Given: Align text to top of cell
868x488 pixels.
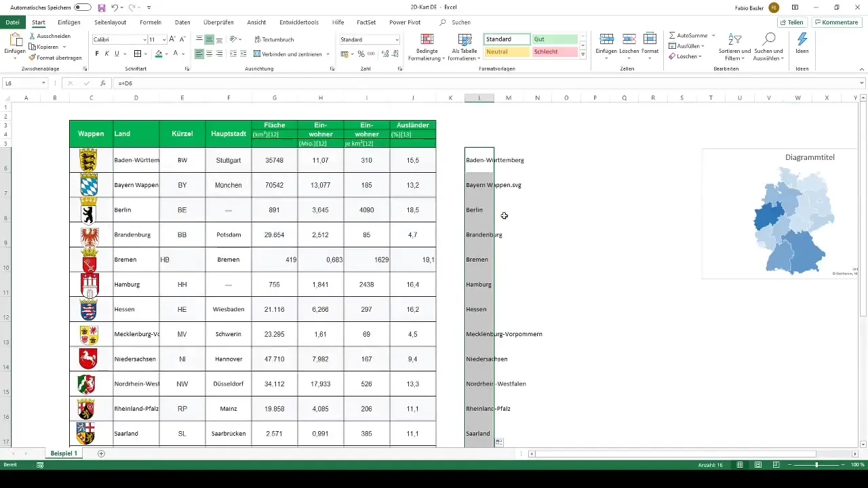Looking at the screenshot, I should (199, 39).
